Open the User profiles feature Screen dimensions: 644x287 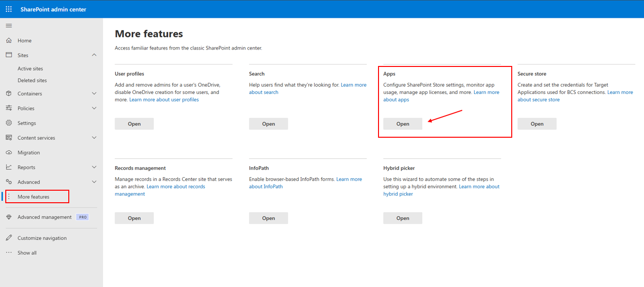point(134,124)
